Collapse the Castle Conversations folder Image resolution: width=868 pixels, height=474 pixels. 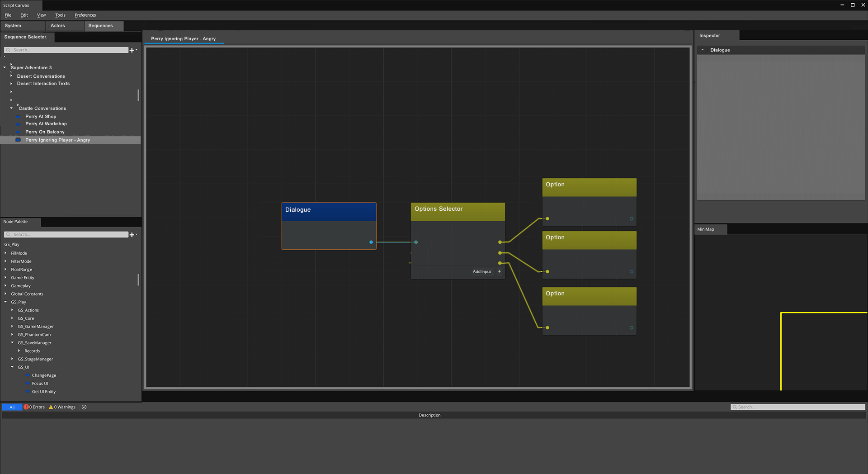tap(11, 109)
